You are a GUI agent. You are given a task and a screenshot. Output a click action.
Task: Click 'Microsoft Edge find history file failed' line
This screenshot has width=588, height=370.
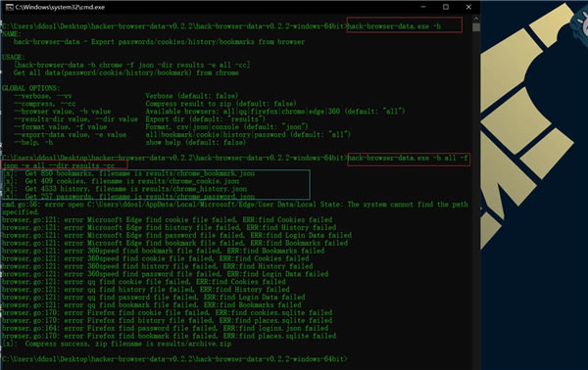click(169, 228)
